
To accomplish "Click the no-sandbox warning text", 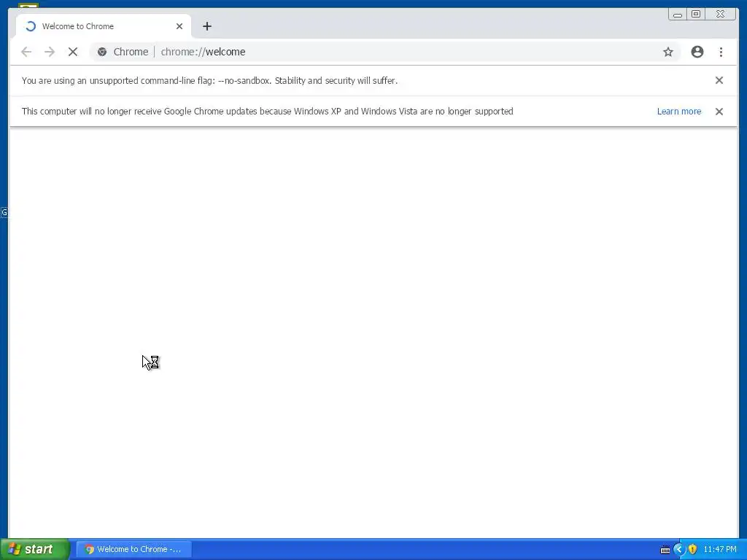I will tap(209, 80).
